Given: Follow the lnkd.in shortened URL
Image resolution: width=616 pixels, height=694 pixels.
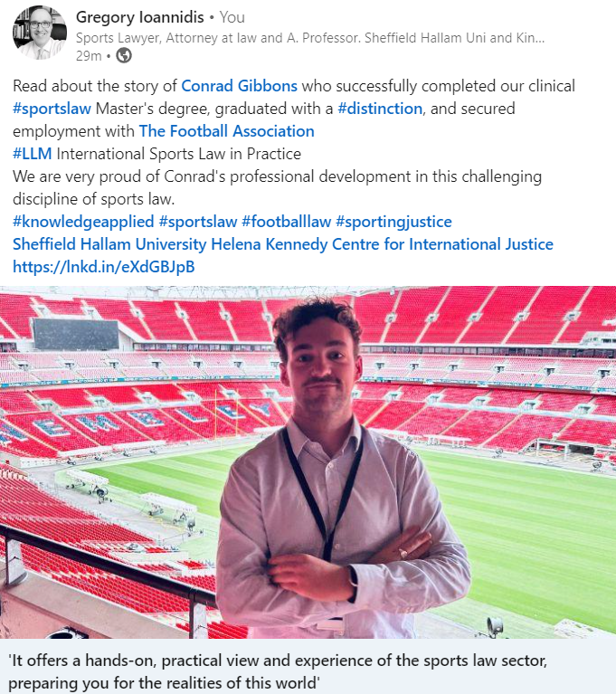Looking at the screenshot, I should point(103,267).
